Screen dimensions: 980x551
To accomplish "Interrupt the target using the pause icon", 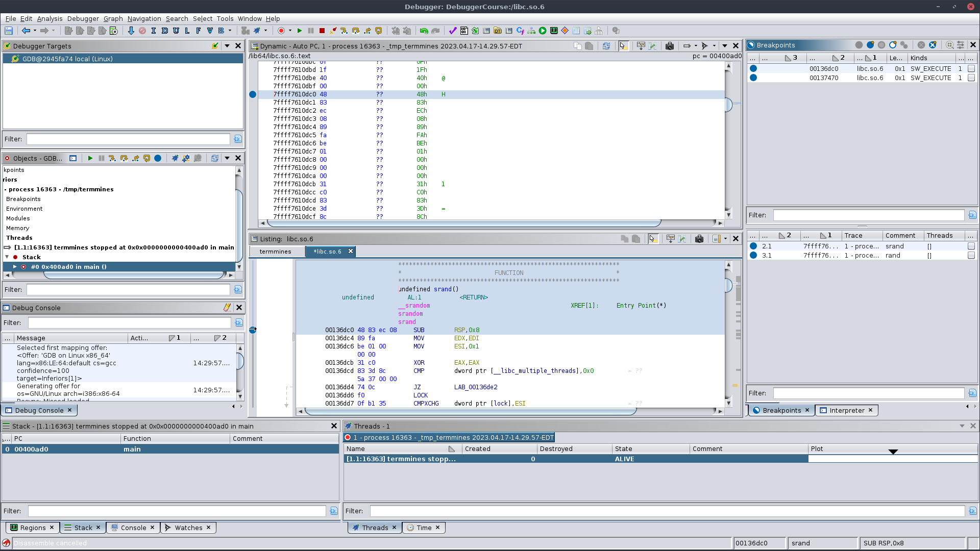I will 311,30.
